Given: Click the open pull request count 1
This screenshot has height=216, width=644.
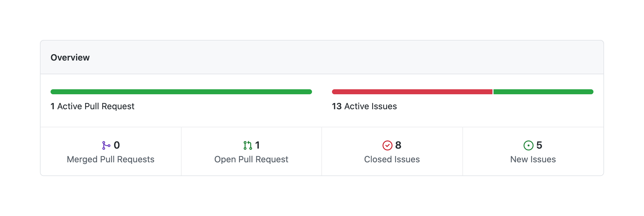Looking at the screenshot, I should [257, 145].
